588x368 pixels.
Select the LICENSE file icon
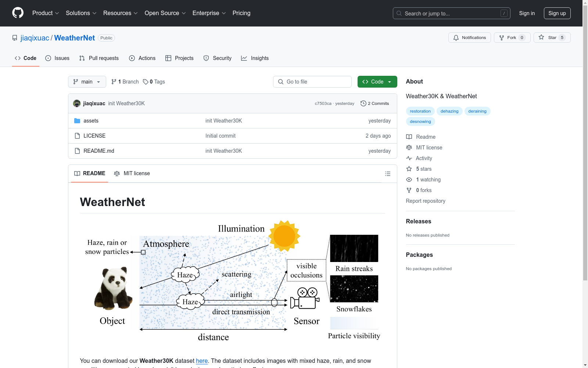coord(77,136)
